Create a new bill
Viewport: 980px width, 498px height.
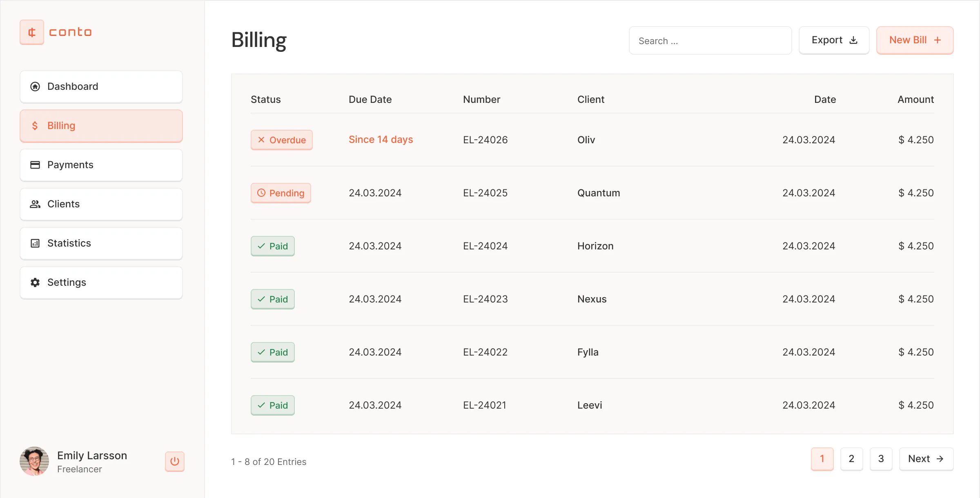(915, 40)
